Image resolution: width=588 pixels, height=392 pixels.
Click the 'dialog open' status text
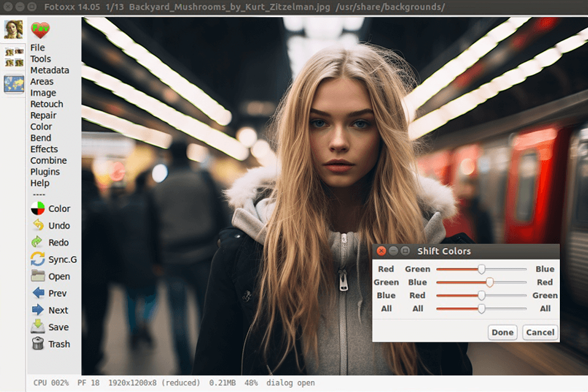click(290, 383)
